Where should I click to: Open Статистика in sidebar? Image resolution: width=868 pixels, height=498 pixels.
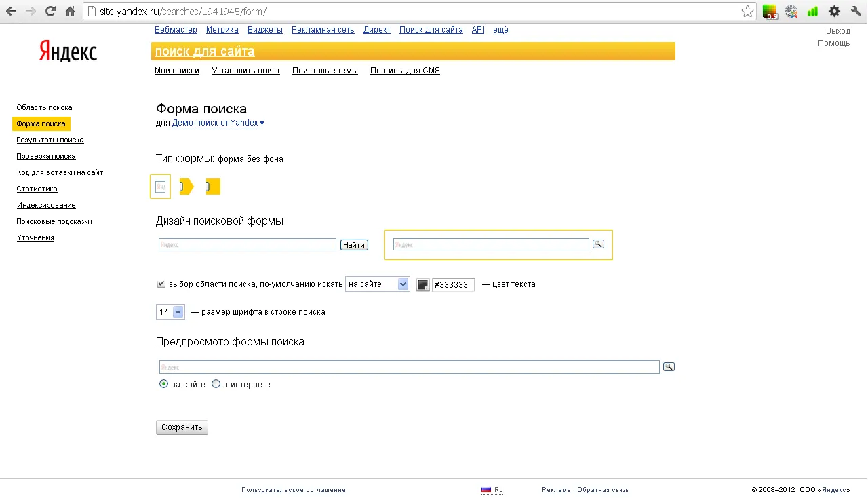[37, 189]
